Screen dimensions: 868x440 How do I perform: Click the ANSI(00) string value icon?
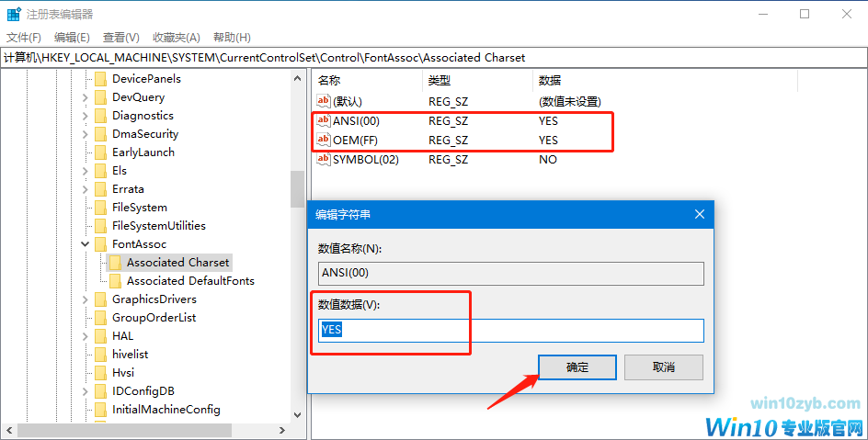click(x=324, y=121)
